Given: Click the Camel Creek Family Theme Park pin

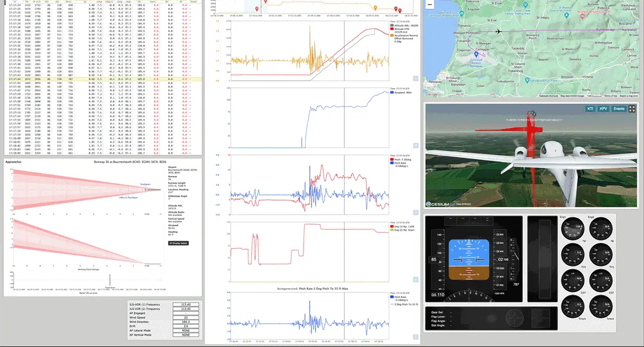Looking at the screenshot, I should pos(524,6).
